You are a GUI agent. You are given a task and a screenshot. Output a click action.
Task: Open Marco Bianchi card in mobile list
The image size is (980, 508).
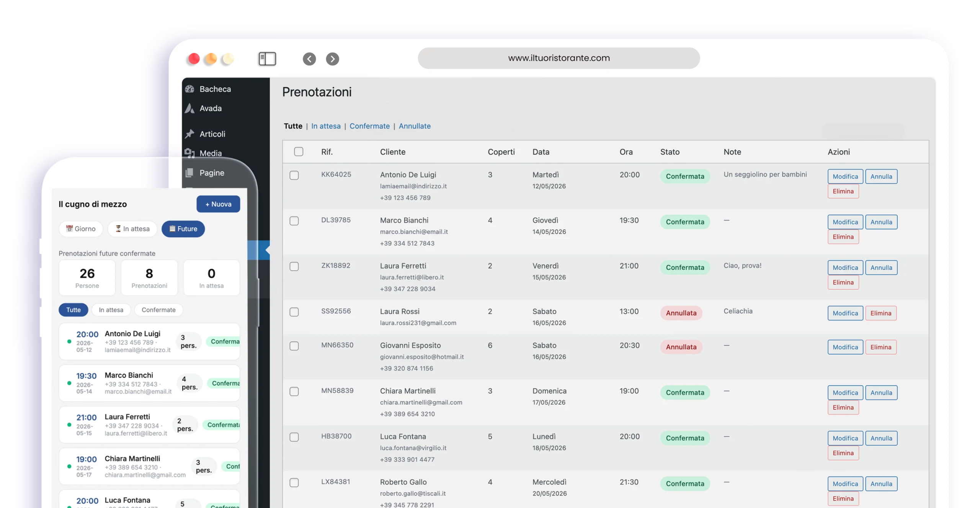(x=149, y=383)
